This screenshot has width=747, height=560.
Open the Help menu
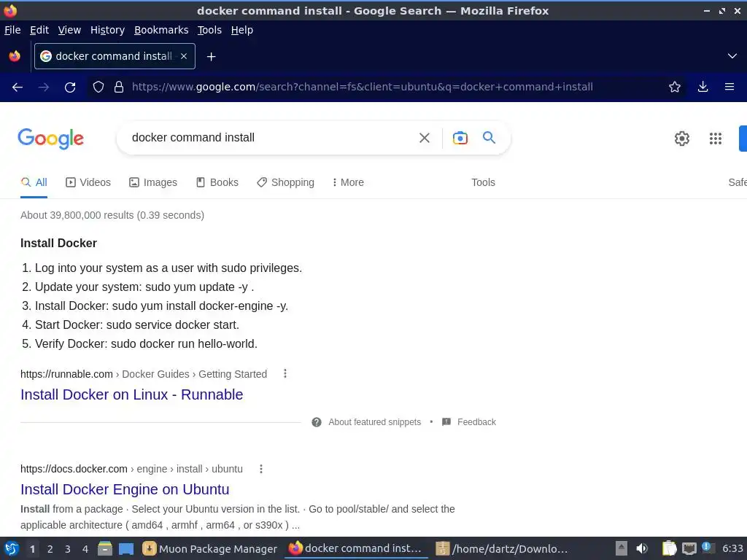pos(242,30)
